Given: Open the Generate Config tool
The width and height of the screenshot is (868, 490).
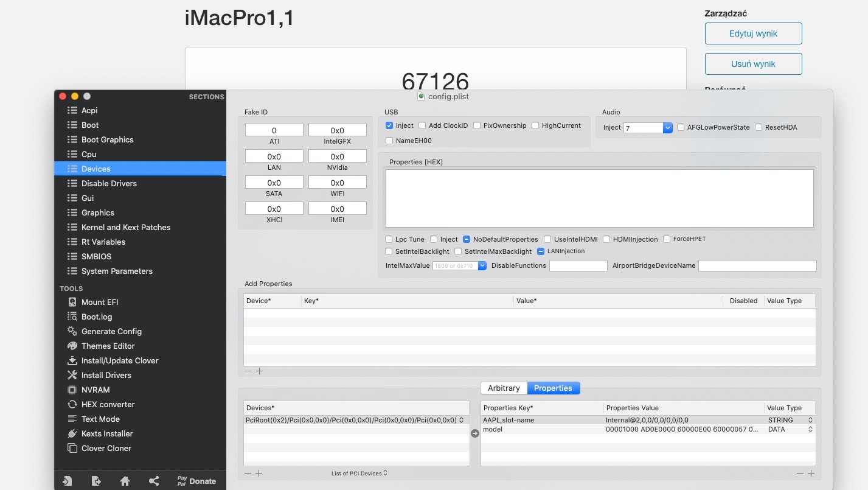Looking at the screenshot, I should click(111, 332).
